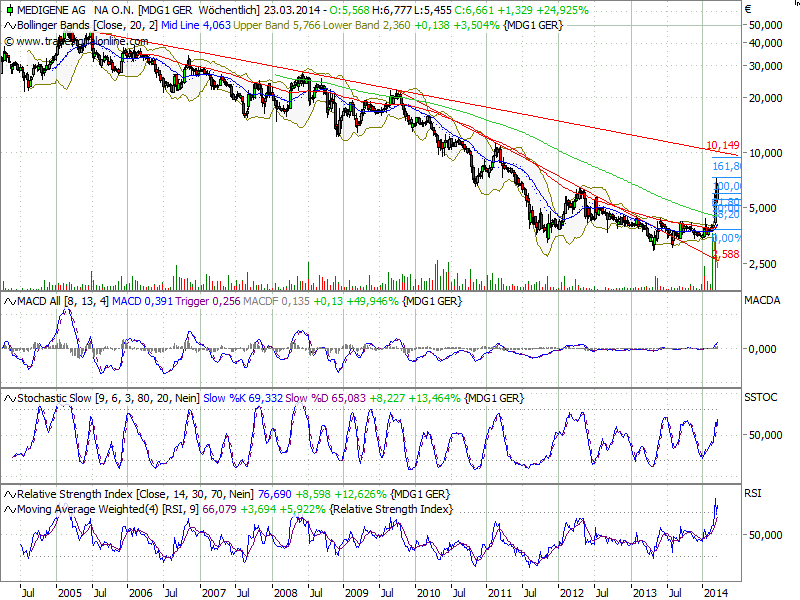
Task: Click the SSTOC panel label
Action: point(761,397)
